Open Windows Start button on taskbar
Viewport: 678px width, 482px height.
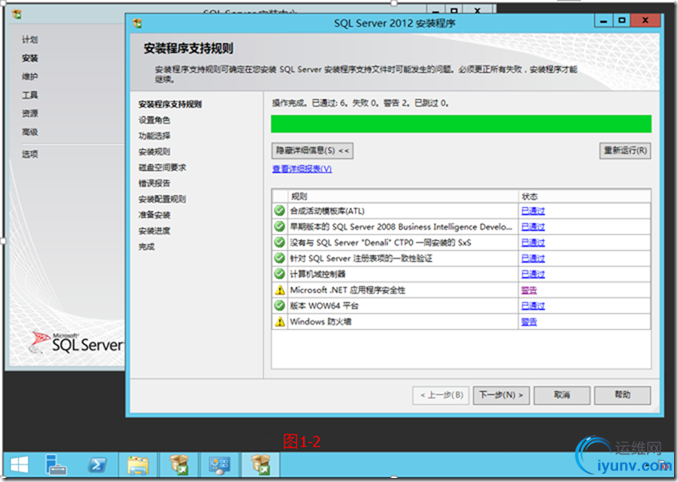point(19,465)
